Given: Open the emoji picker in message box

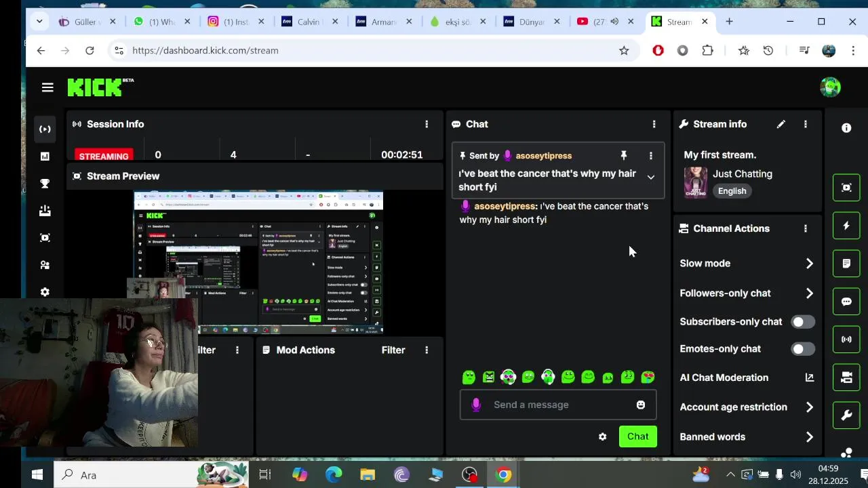Looking at the screenshot, I should pyautogui.click(x=641, y=405).
